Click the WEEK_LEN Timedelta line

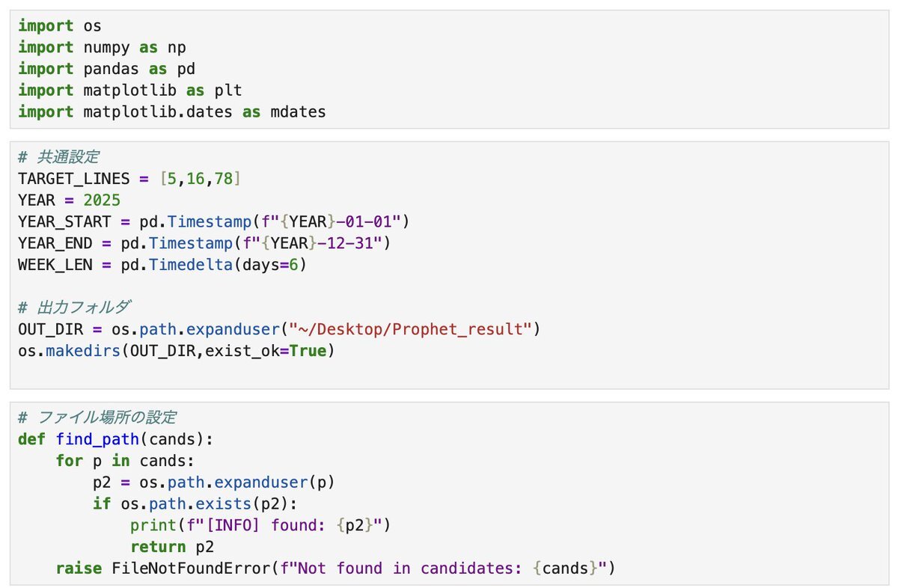tap(162, 265)
